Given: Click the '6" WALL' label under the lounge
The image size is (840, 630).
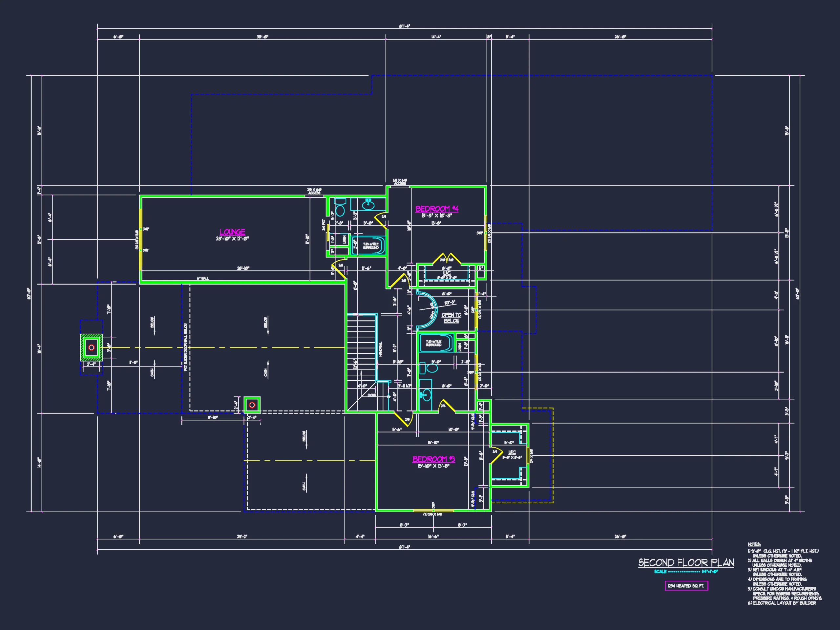Looking at the screenshot, I should click(x=203, y=278).
